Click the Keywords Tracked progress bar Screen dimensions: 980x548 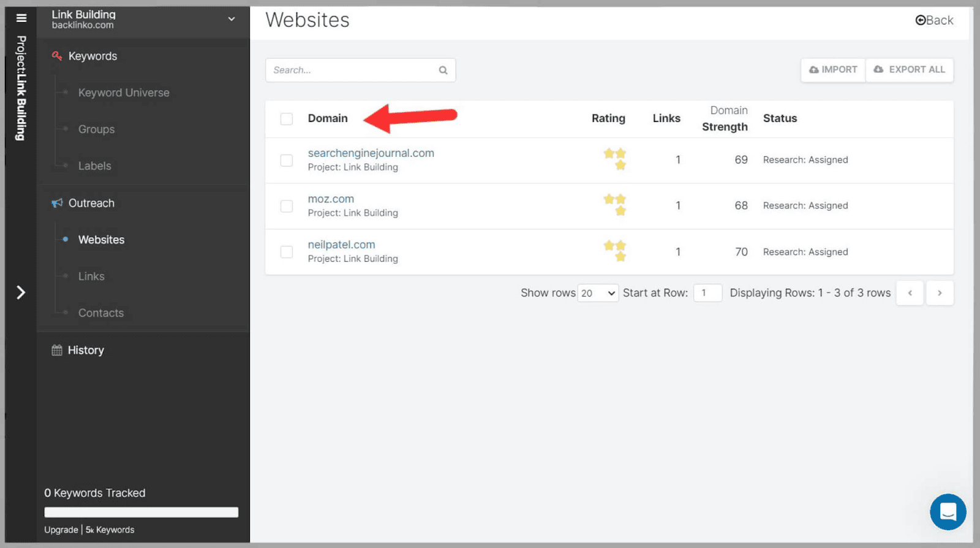point(141,512)
